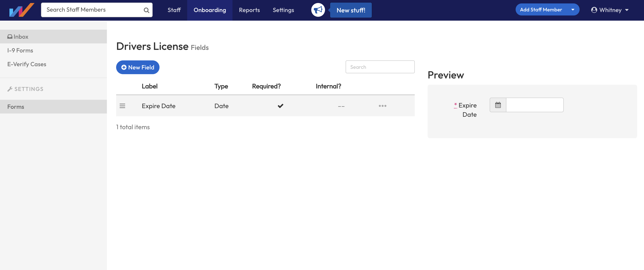Click the Required checkmark for Expire Date

[x=281, y=106]
